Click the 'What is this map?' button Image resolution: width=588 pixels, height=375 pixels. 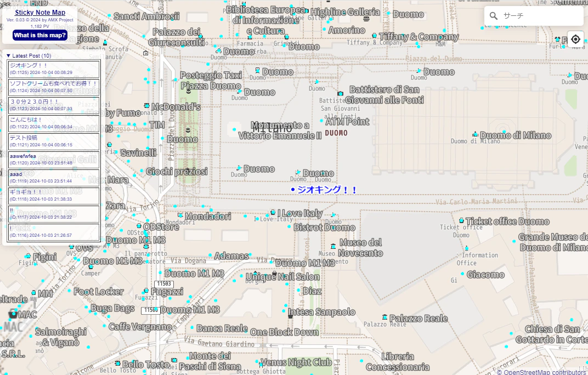(39, 35)
